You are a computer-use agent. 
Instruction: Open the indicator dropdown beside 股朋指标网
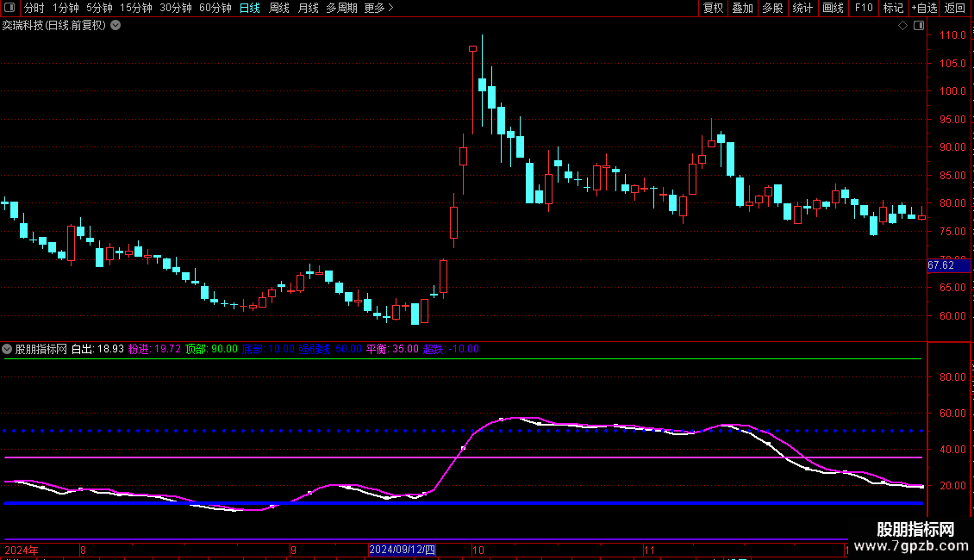click(x=7, y=349)
